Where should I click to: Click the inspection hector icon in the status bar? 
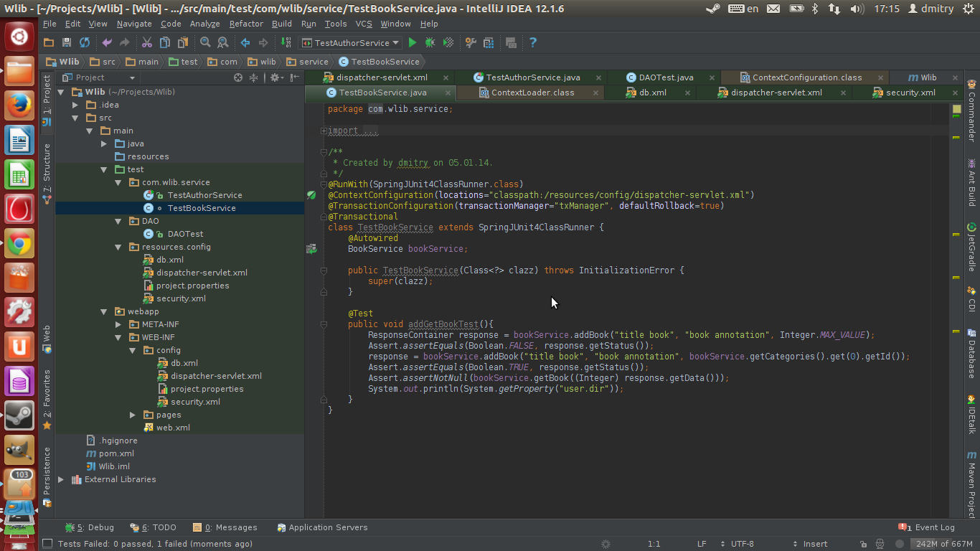880,544
